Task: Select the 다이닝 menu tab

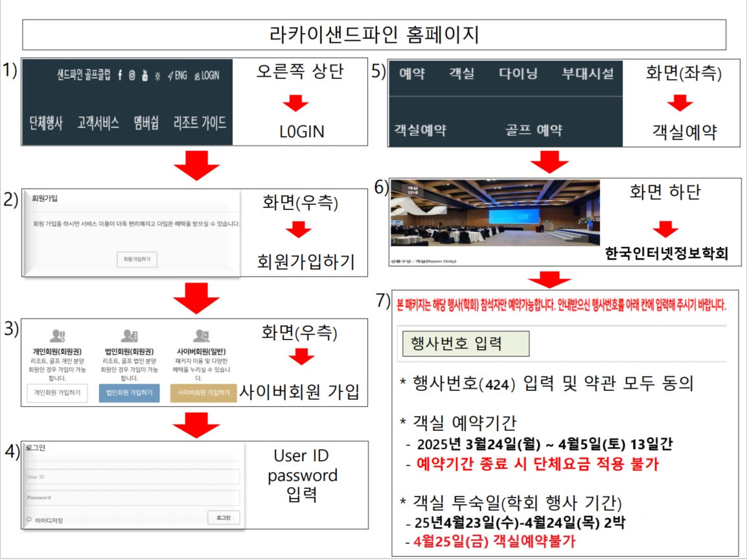Action: pos(518,73)
